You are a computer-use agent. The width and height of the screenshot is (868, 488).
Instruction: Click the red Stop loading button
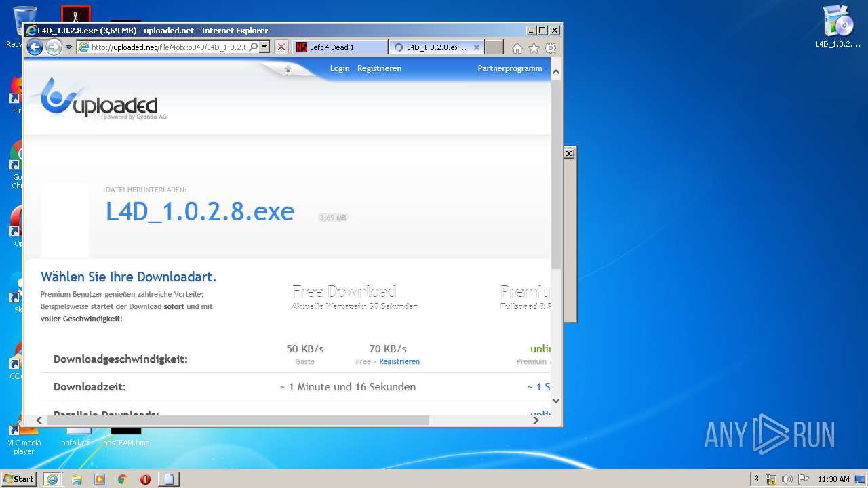(x=281, y=47)
